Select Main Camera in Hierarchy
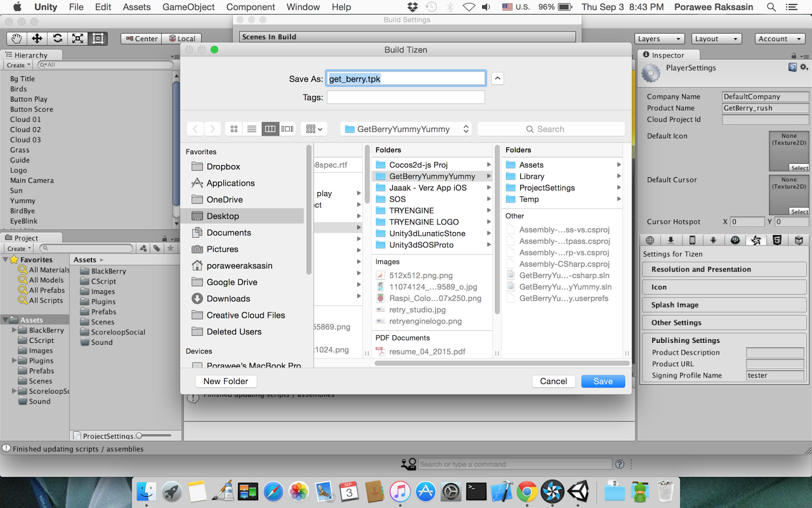The width and height of the screenshot is (812, 508). 32,180
